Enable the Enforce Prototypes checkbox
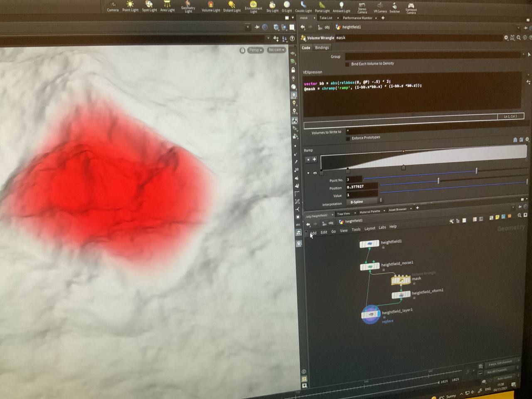The image size is (532, 399). click(x=348, y=138)
